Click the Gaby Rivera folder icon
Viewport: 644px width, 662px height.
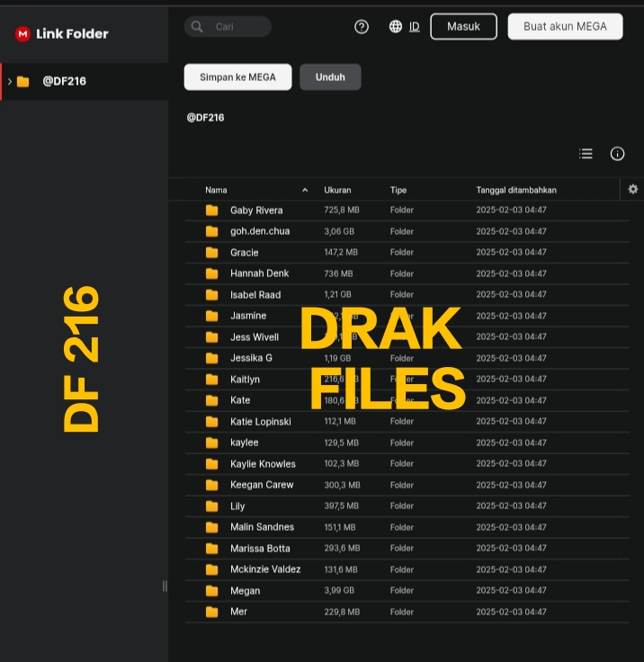(x=211, y=210)
